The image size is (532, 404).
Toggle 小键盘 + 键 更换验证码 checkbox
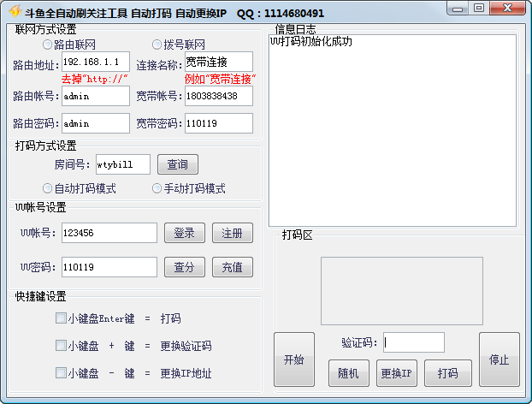(61, 346)
